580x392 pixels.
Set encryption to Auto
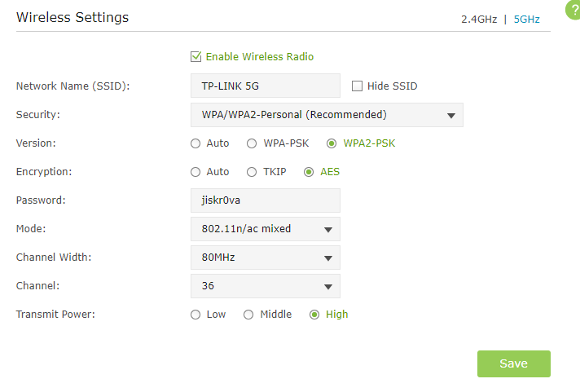tap(196, 172)
